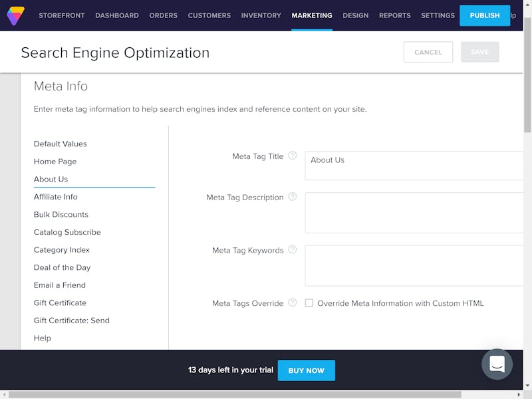Select Home Page in the page list
The height and width of the screenshot is (399, 532).
[55, 162]
